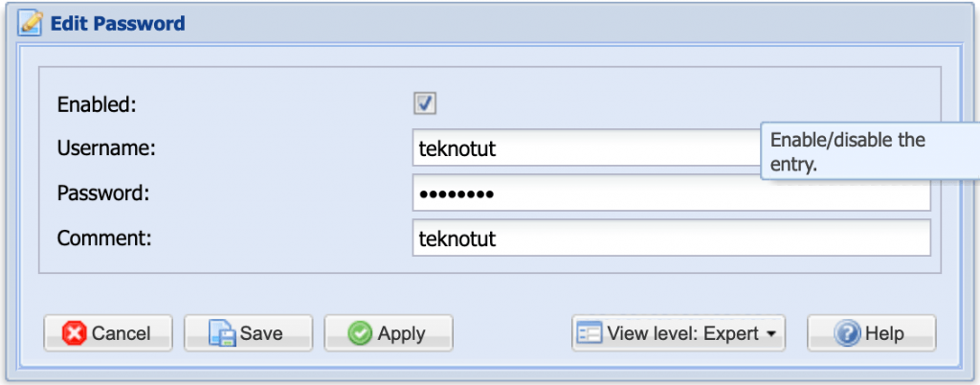Open Help via its text label
The image size is (980, 385).
(x=883, y=333)
